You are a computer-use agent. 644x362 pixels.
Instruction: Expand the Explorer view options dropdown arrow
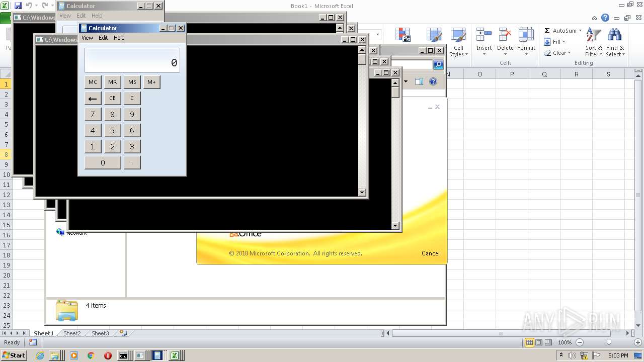tap(406, 81)
